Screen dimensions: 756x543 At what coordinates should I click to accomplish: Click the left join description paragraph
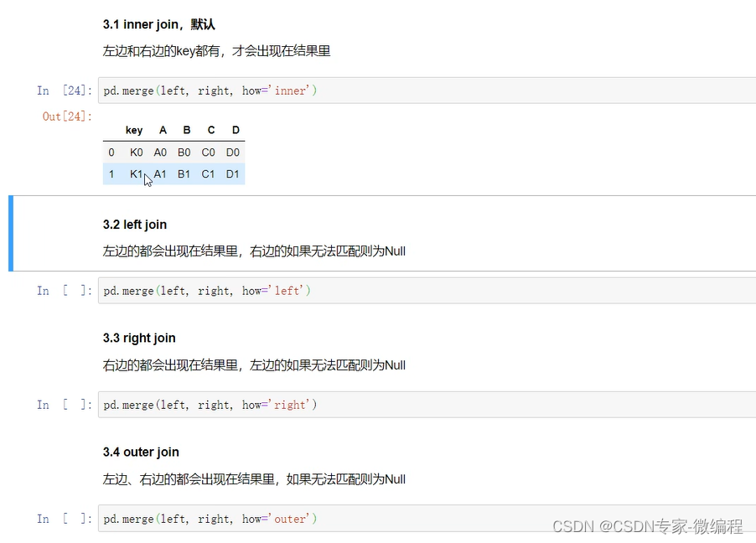(254, 251)
